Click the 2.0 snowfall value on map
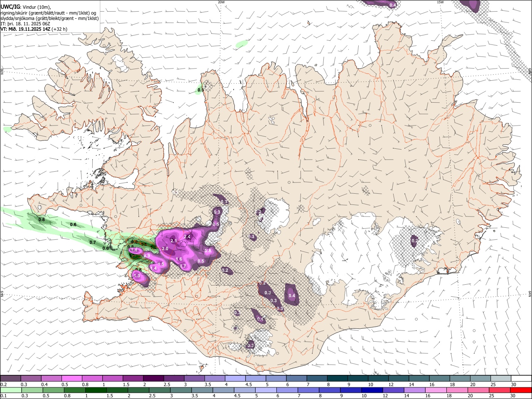 165,249
